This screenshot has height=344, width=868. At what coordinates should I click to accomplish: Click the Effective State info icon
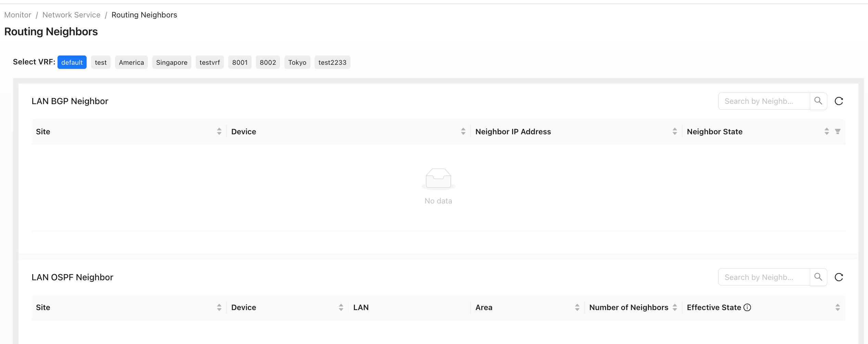tap(748, 307)
